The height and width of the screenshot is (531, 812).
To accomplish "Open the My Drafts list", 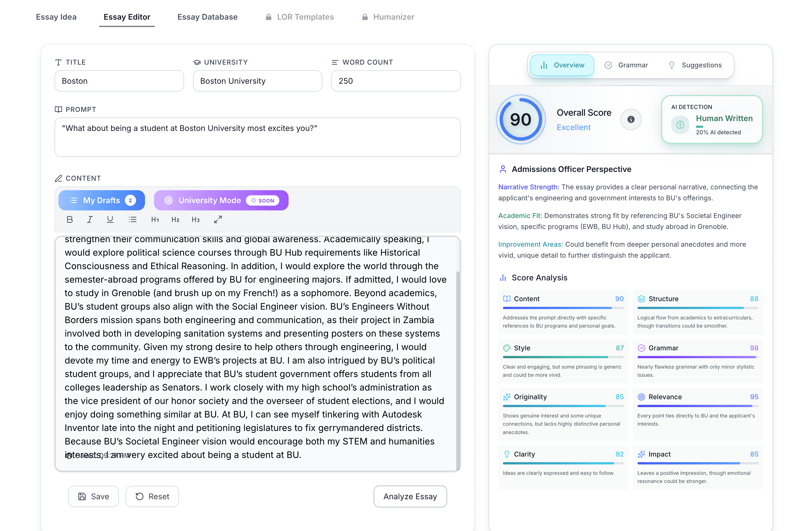I will (102, 200).
